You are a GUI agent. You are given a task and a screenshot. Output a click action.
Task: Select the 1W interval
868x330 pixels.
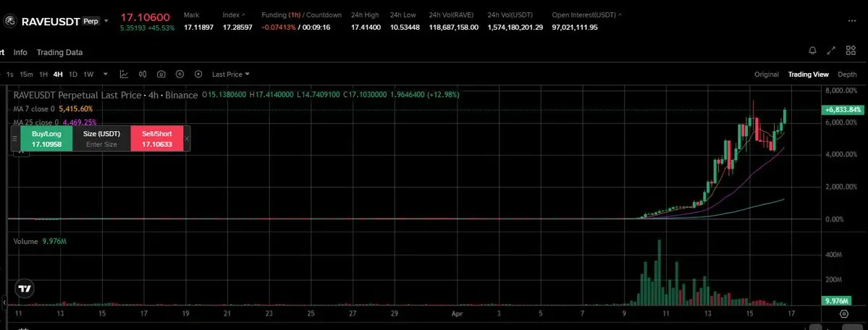(88, 75)
